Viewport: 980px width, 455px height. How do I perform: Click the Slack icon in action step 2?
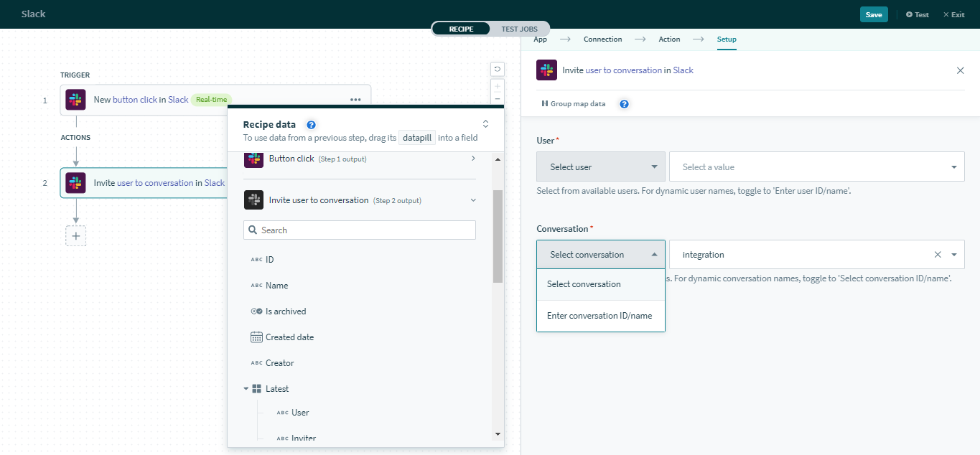tap(75, 183)
